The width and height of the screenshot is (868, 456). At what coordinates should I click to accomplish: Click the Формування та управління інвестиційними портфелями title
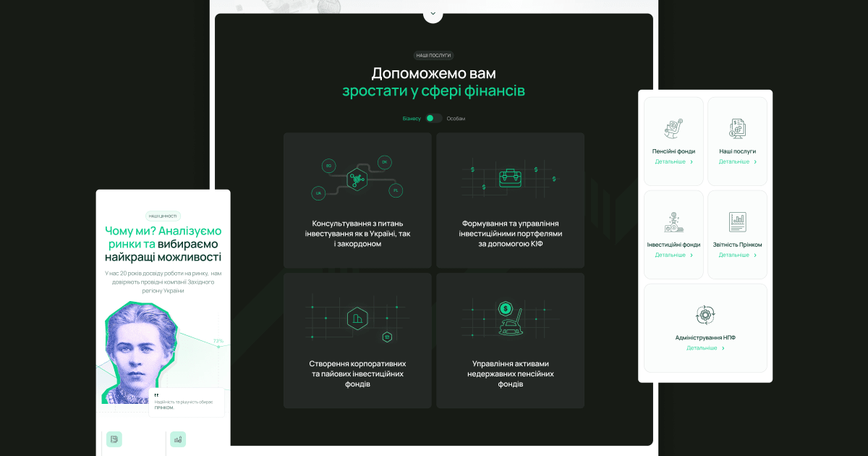(x=510, y=234)
